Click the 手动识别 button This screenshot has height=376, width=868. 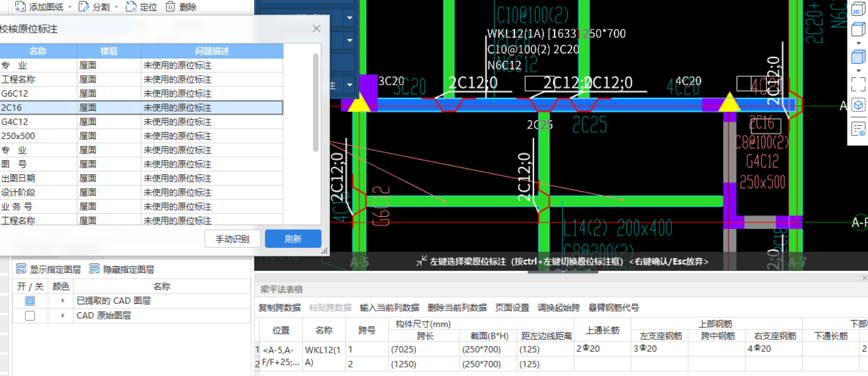coord(232,239)
